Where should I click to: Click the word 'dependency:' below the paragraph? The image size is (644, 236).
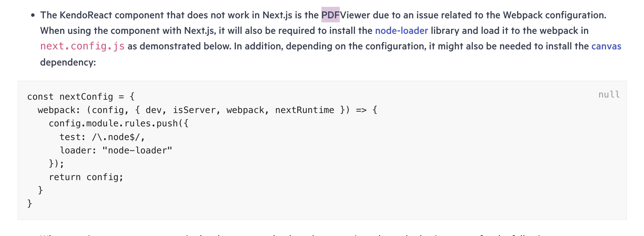68,62
